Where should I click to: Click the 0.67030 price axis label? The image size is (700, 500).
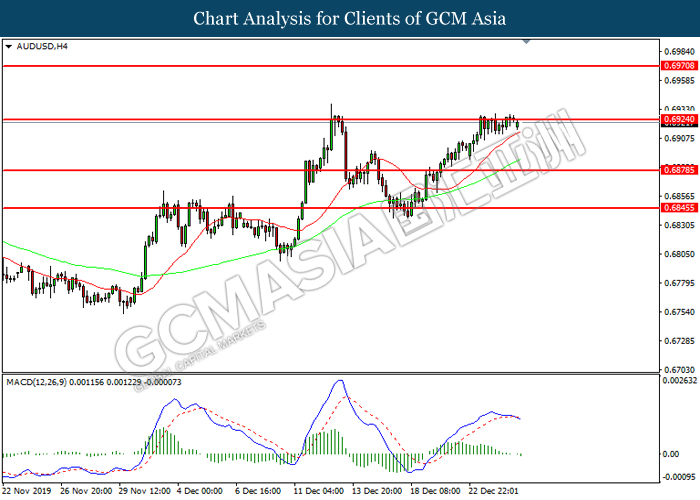tap(679, 370)
